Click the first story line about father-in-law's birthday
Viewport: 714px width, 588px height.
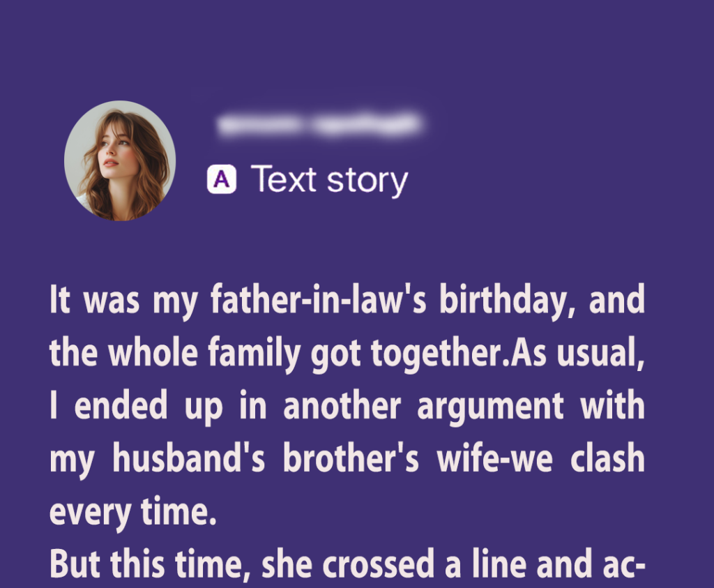click(x=347, y=301)
